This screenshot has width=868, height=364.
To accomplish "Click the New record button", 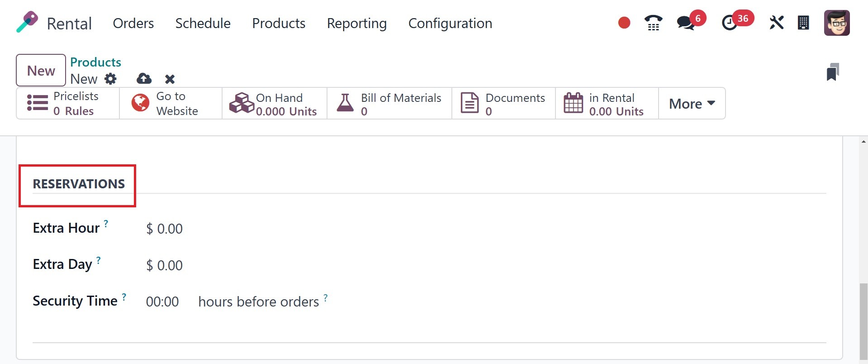I will (x=41, y=71).
